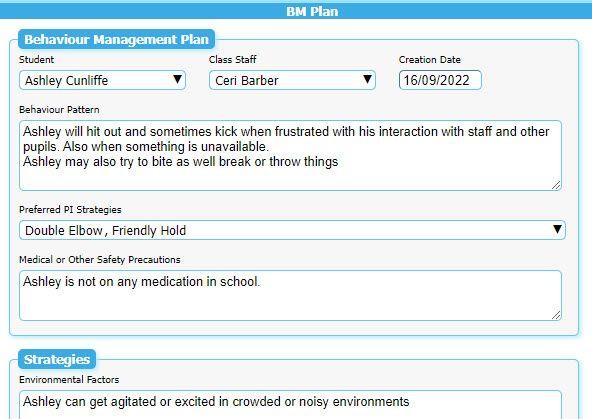Click the Class Staff field label

tap(233, 60)
